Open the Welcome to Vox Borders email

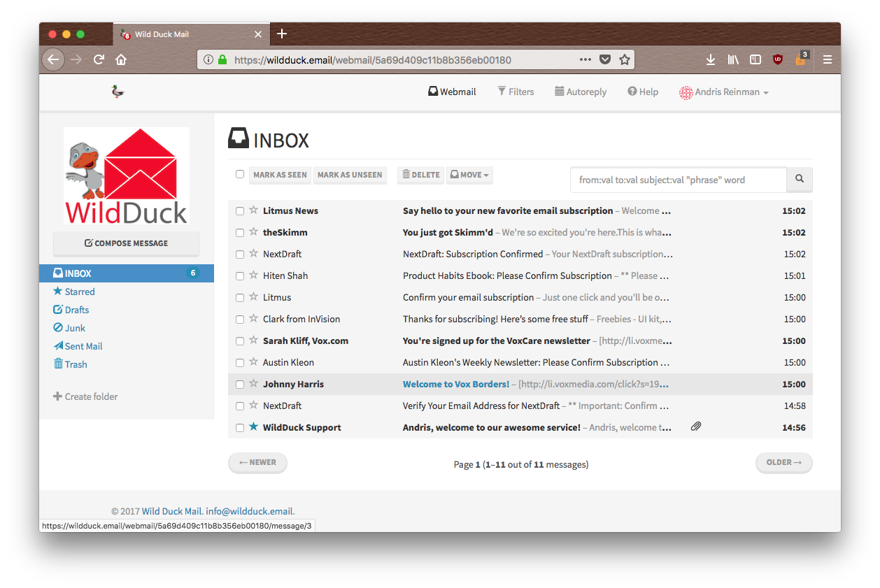pos(456,385)
